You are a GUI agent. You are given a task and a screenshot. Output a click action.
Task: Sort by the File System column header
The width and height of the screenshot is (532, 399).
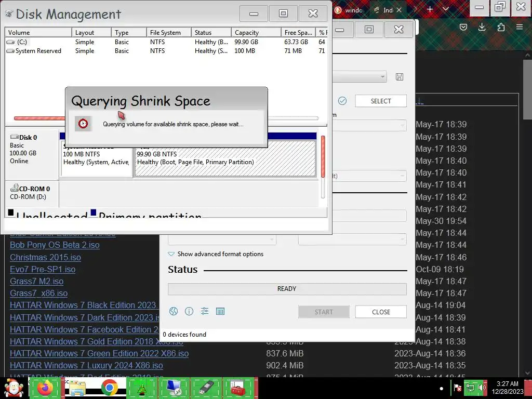(169, 33)
